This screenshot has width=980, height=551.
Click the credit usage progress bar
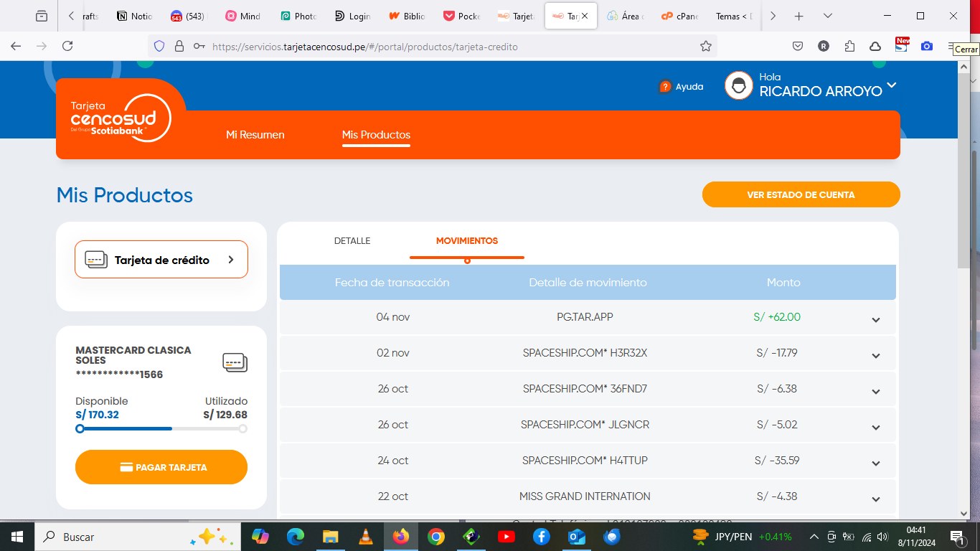[161, 429]
